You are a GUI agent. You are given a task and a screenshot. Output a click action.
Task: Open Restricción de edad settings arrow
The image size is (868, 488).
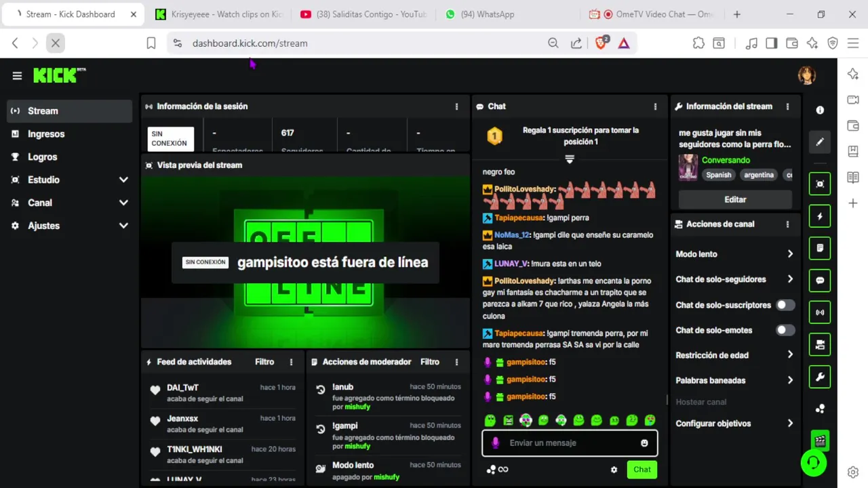(790, 355)
